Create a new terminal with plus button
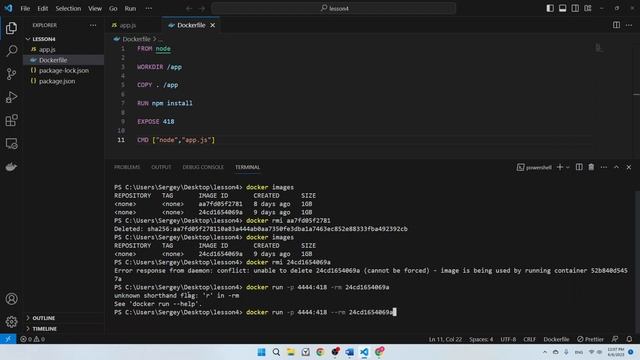The height and width of the screenshot is (360, 640). coord(560,167)
